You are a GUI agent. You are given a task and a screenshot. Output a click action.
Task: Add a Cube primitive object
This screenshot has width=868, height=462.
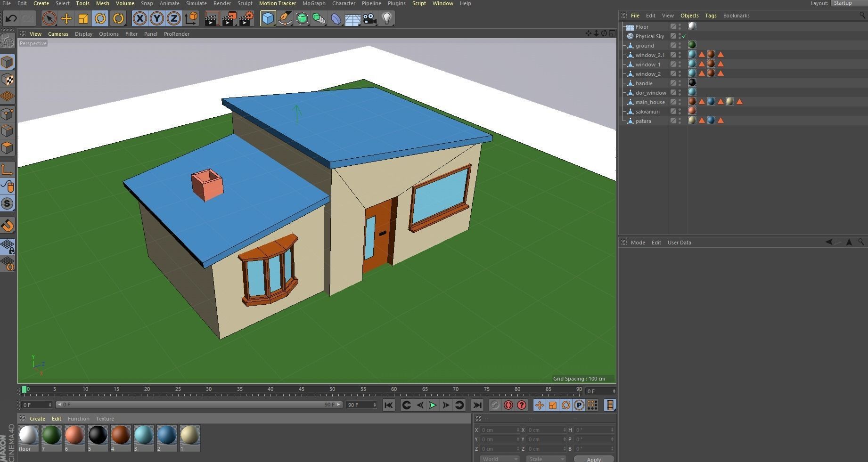click(x=268, y=18)
